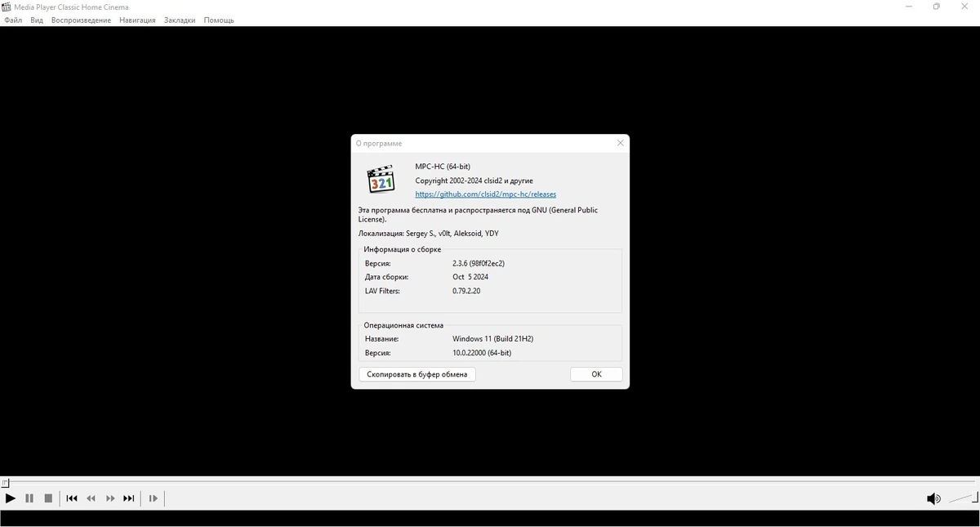Confirm the About dialog with OK
The image size is (980, 527).
pyautogui.click(x=596, y=374)
